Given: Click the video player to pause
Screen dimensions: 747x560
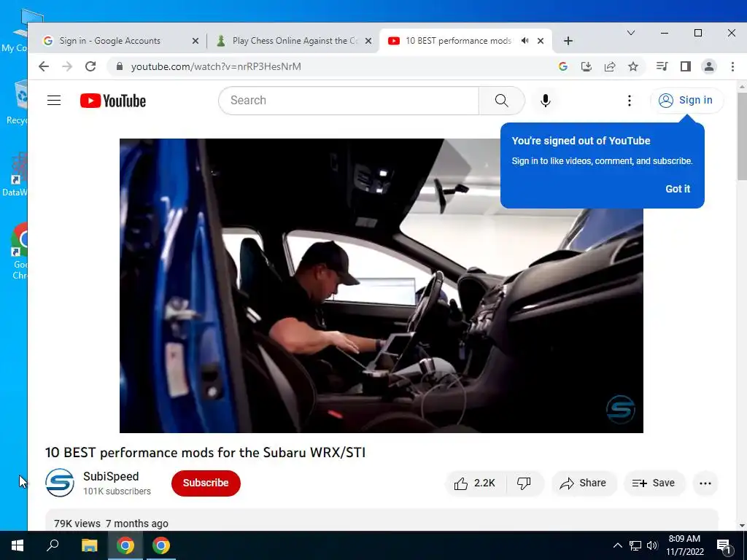Looking at the screenshot, I should click(x=381, y=286).
